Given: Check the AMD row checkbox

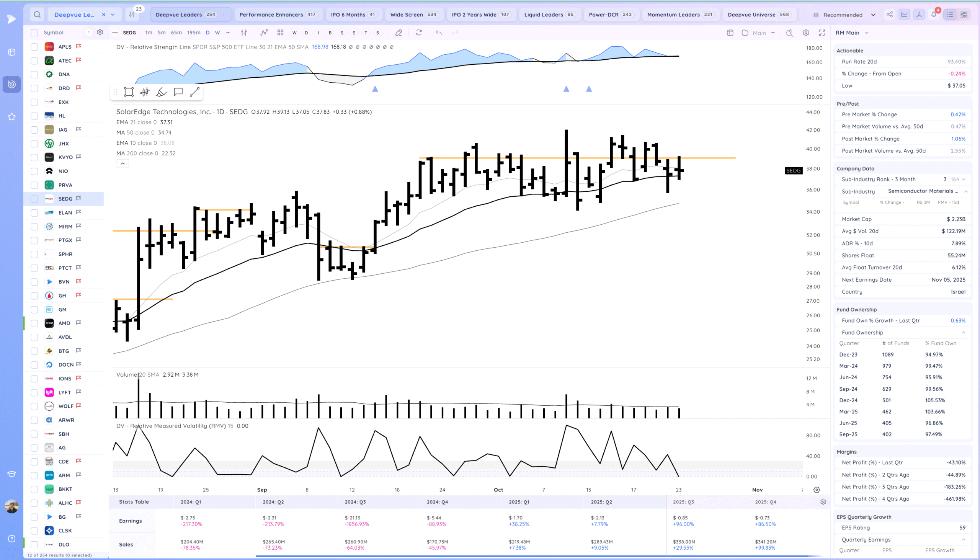Looking at the screenshot, I should coord(34,323).
